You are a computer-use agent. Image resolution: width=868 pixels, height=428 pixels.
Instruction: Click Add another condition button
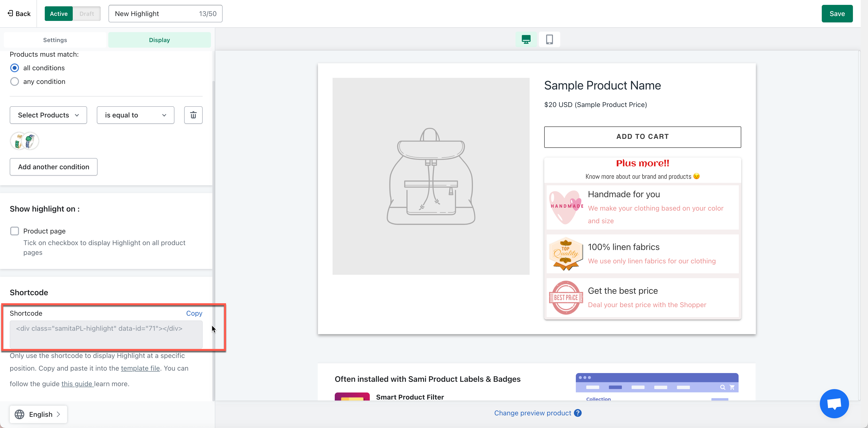tap(54, 167)
